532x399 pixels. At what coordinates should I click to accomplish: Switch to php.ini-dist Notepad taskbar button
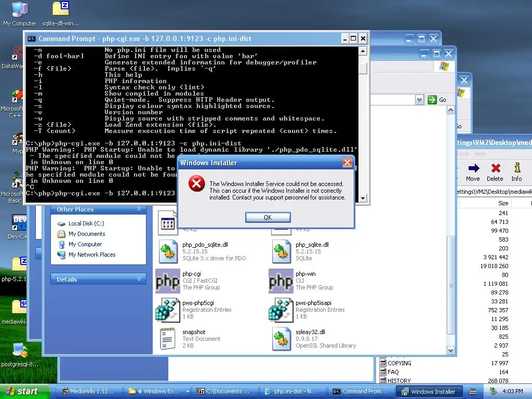292,392
